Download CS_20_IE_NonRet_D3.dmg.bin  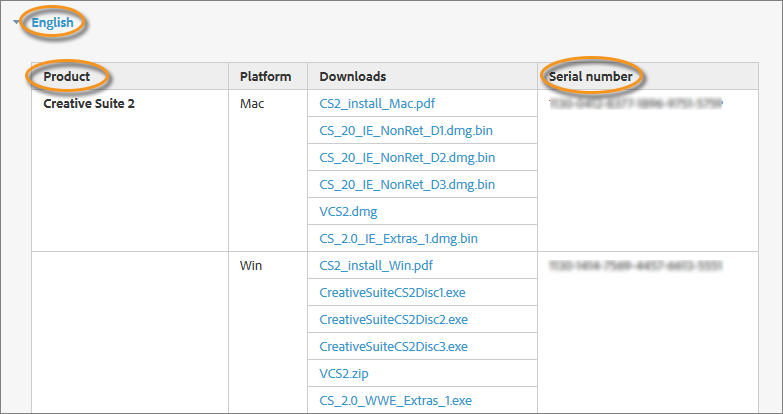pos(407,185)
